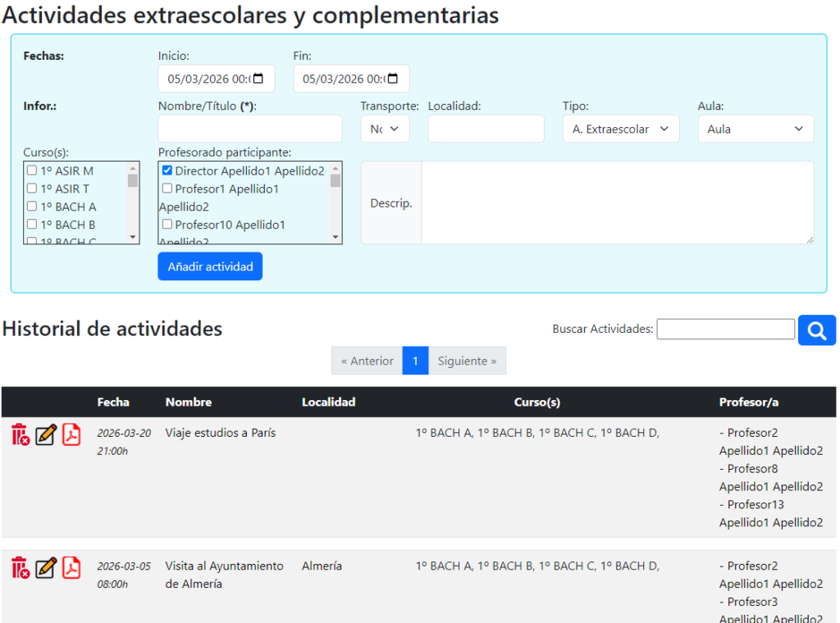Focus the Buscar Actividades search field
Viewport: 840px width, 623px height.
tap(725, 330)
